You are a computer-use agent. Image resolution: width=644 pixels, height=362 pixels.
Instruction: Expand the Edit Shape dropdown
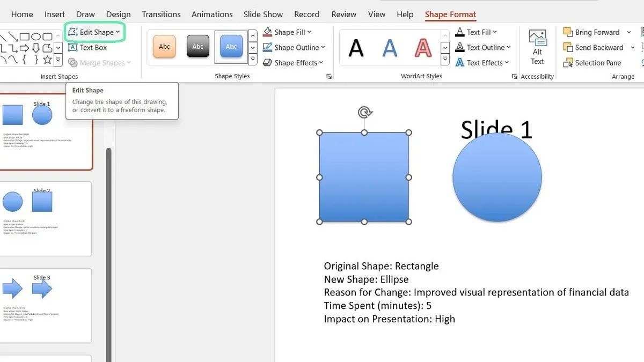(x=118, y=32)
